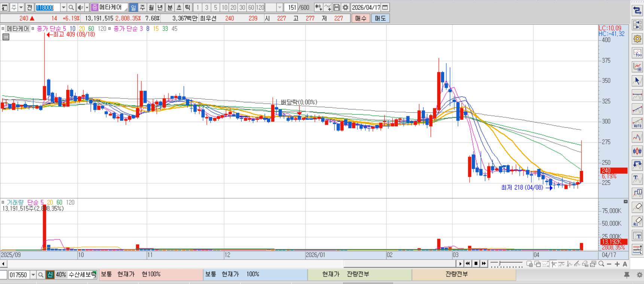Open the 메타케어 stock name corner dropdown
644x284 pixels.
pos(126,9)
